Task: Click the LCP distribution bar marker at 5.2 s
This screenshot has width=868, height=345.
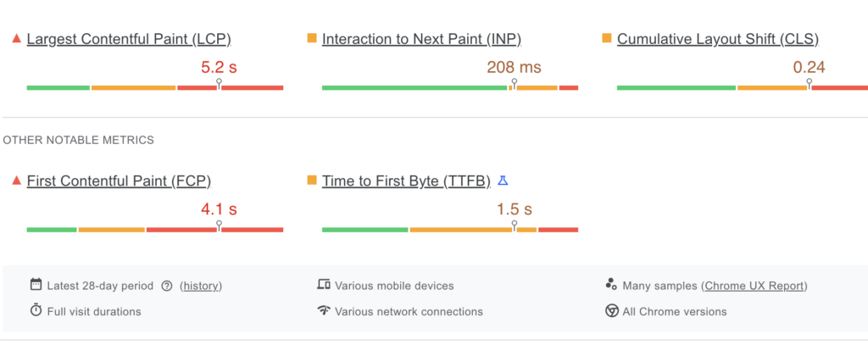Action: (x=219, y=83)
